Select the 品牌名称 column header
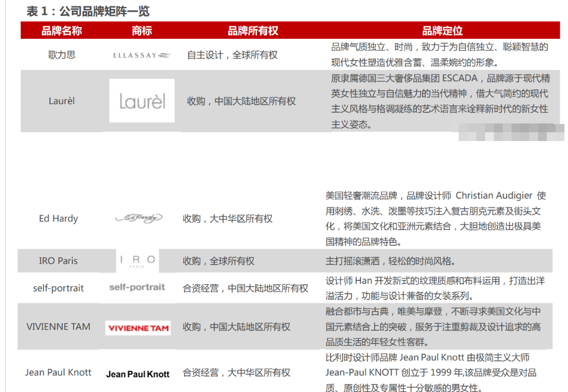The height and width of the screenshot is (392, 568). 62,31
